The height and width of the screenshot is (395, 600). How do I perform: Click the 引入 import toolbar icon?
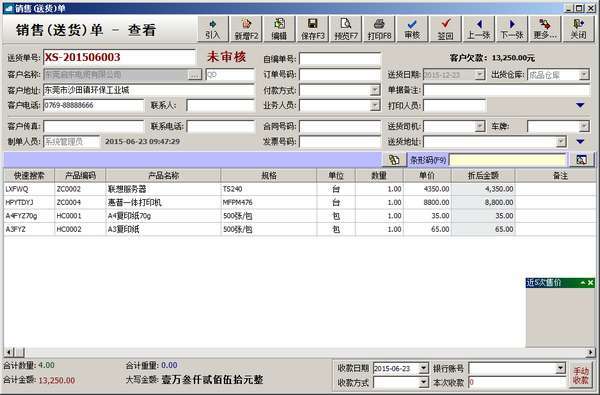pos(213,28)
